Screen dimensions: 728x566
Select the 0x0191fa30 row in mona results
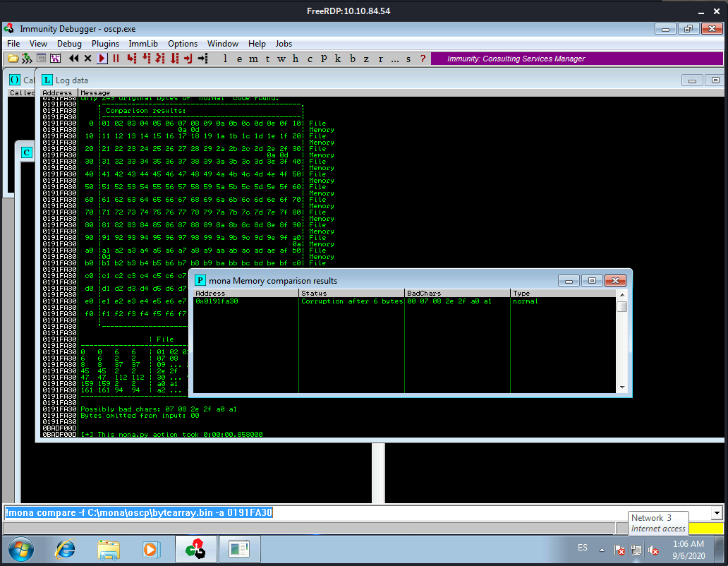404,301
